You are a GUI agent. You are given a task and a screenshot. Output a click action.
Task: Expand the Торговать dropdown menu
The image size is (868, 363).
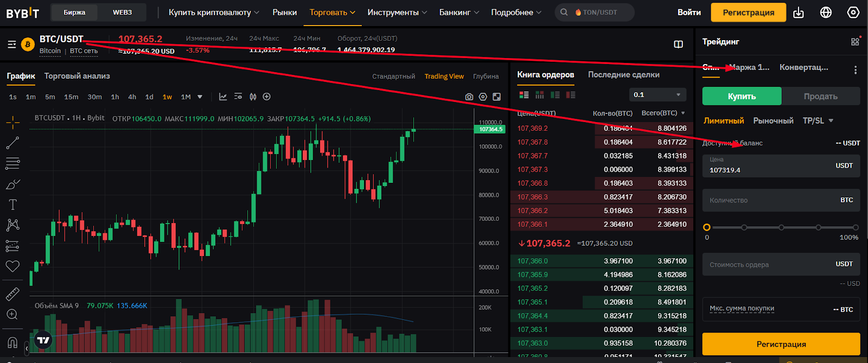click(x=333, y=12)
